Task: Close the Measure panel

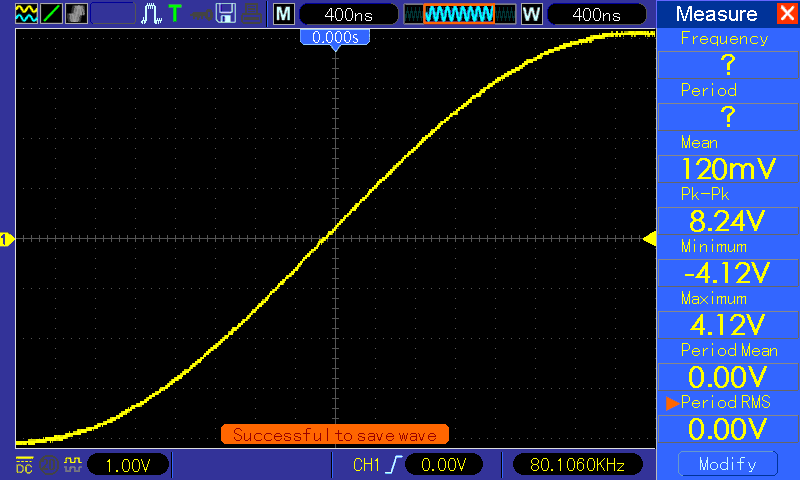Action: point(787,13)
